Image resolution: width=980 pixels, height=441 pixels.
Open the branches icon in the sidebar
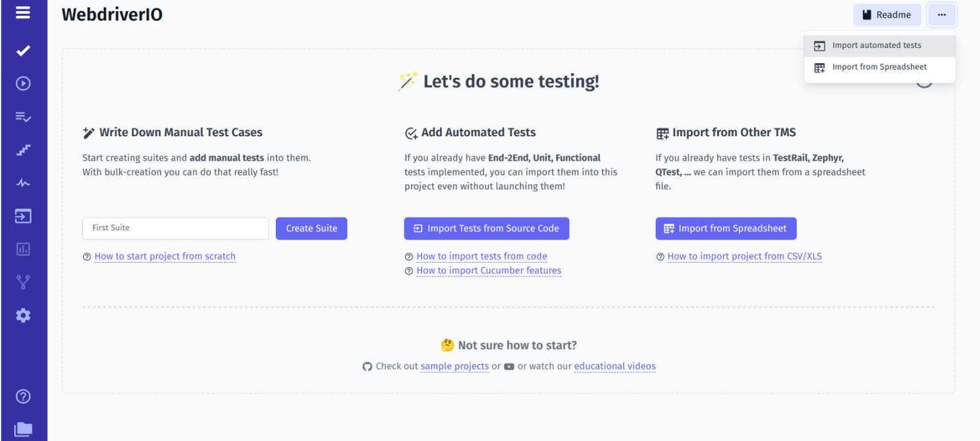point(23,282)
